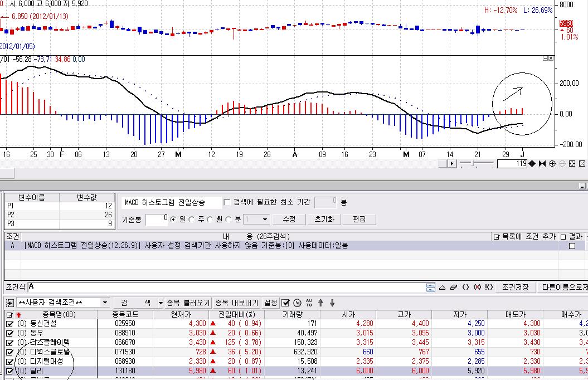Click the boxed X icon beside zoom controls
The width and height of the screenshot is (588, 380).
coord(582,164)
